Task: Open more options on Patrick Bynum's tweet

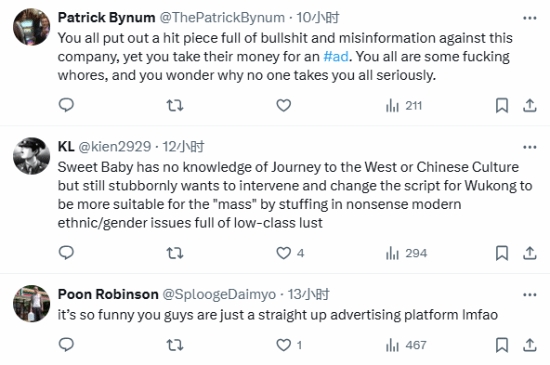Action: point(530,18)
